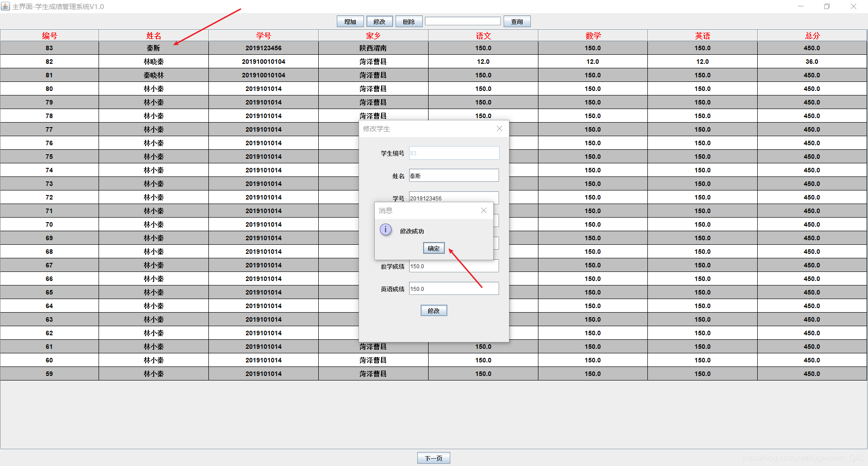Click the 英语 column header
Image resolution: width=868 pixels, height=466 pixels.
tap(703, 35)
